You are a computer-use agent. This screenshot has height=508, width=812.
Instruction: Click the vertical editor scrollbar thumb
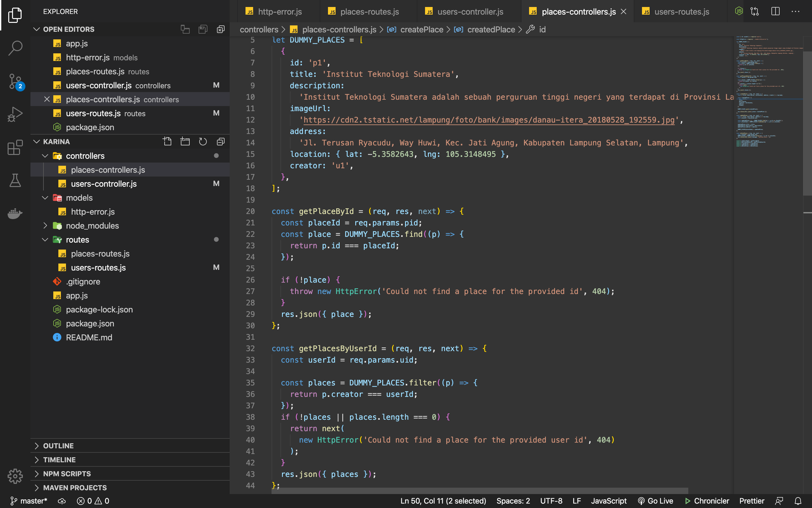(807, 123)
